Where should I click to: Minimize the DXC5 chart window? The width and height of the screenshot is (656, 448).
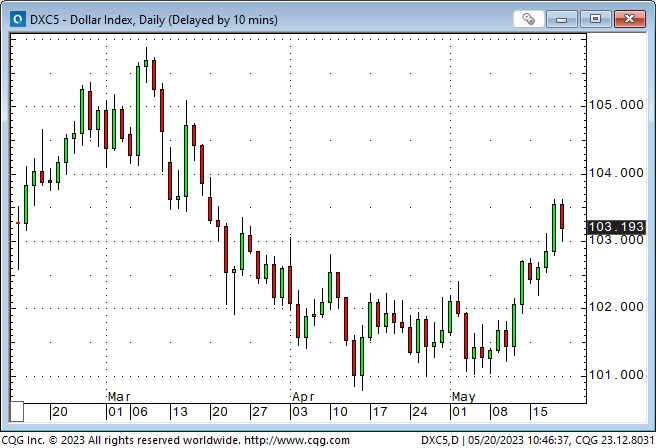click(x=561, y=19)
